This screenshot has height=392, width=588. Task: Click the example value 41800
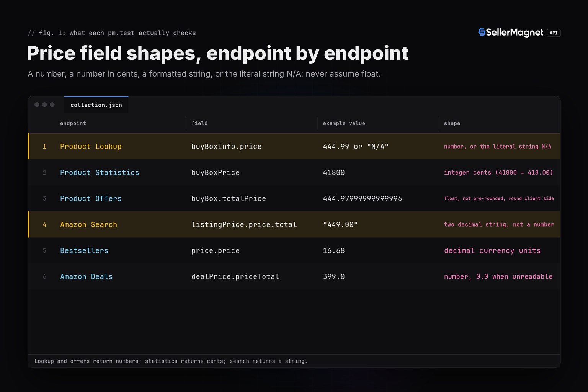(334, 172)
